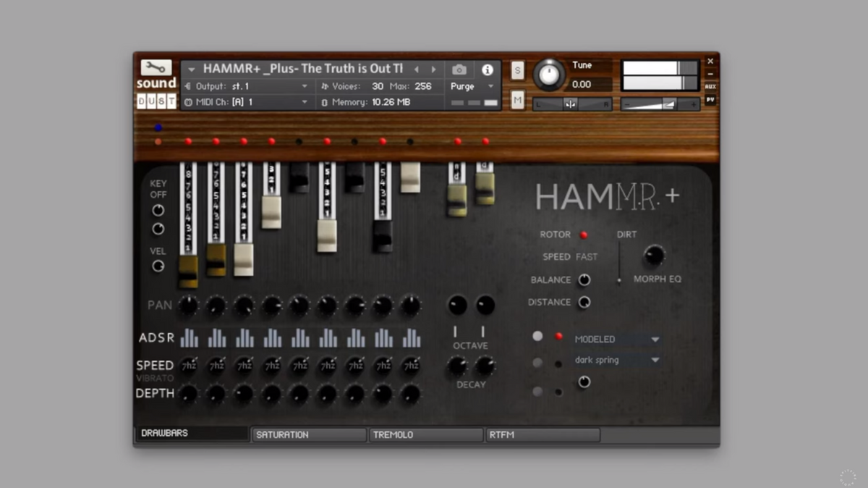The image size is (868, 488).
Task: Open instrument options via wrench icon
Action: click(x=156, y=67)
